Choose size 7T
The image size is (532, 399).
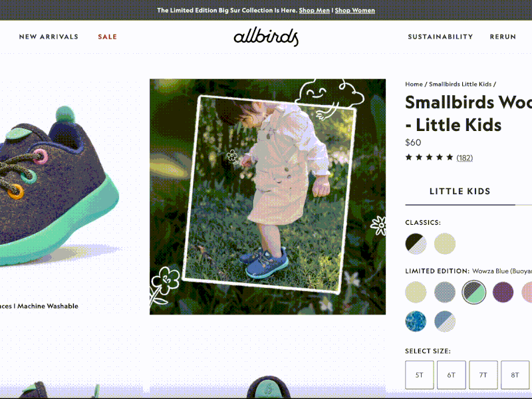pyautogui.click(x=483, y=375)
